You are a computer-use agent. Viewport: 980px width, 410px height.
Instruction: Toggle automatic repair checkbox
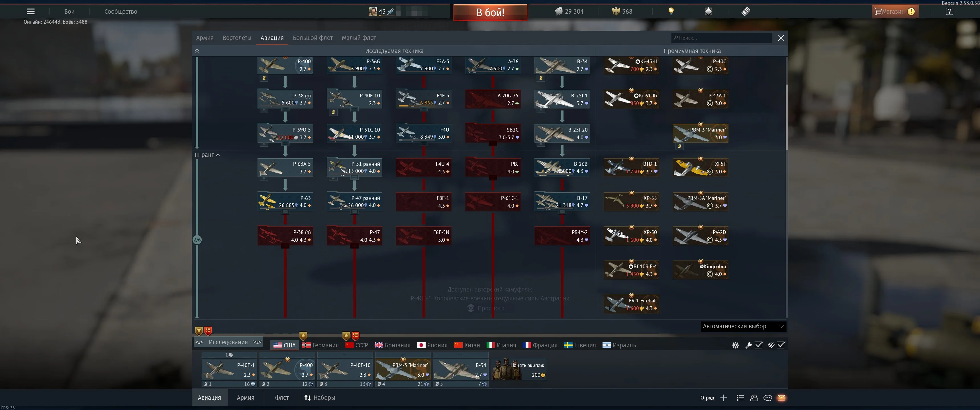point(759,345)
